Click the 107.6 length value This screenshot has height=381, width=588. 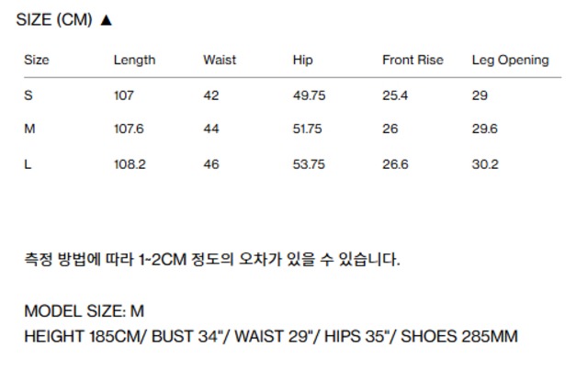[129, 129]
